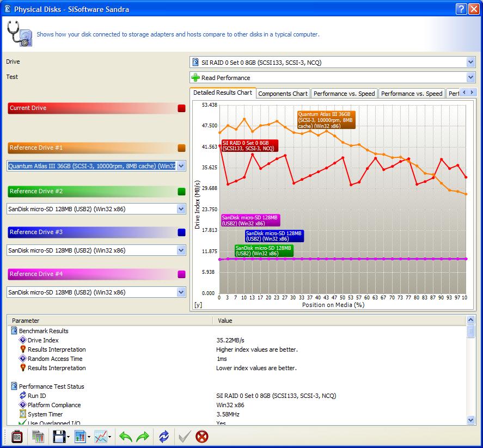
Task: Open the Test type dropdown
Action: 470,78
